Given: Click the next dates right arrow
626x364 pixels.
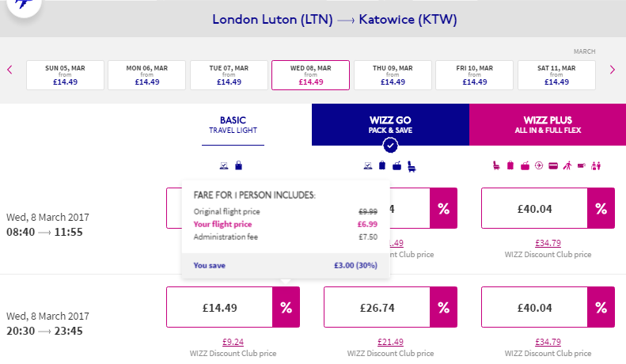Looking at the screenshot, I should (x=613, y=70).
